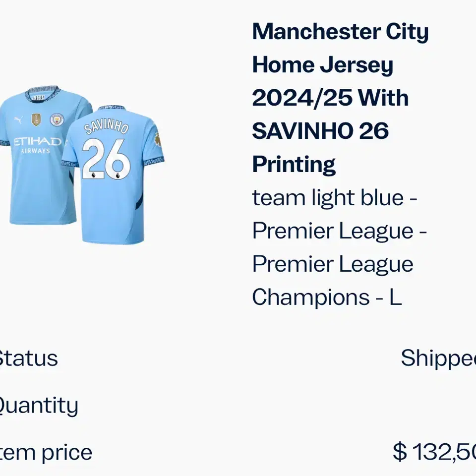Click the 'Champions - L' size text
The height and width of the screenshot is (476, 476).
pyautogui.click(x=327, y=297)
